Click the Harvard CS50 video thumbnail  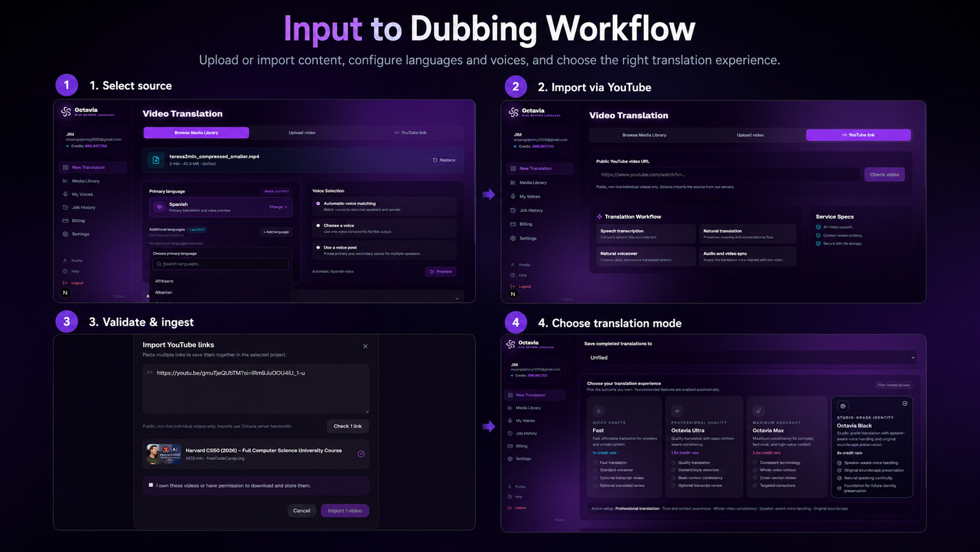coord(164,455)
